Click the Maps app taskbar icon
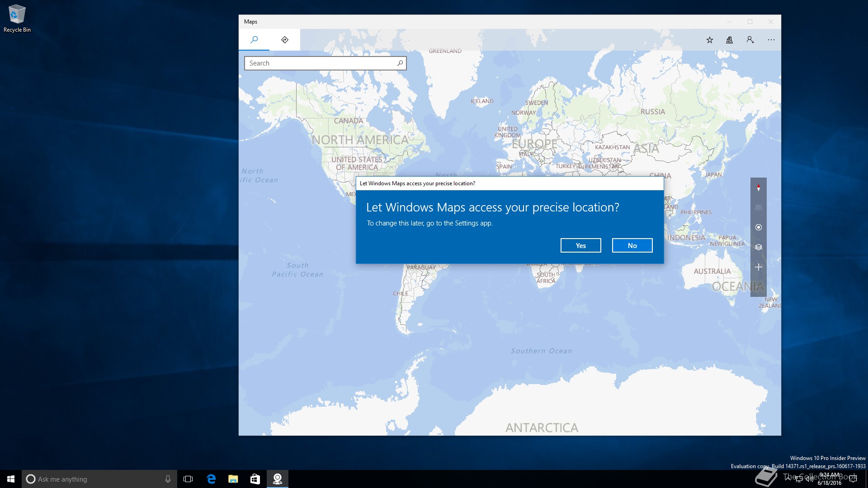Screen dimensions: 868x488 coord(278,479)
